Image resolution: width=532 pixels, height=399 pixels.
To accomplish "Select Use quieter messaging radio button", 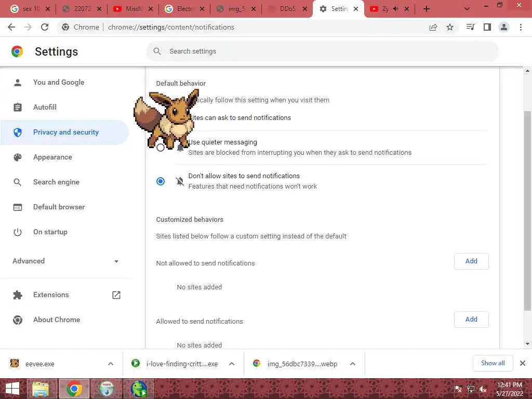I will 161,148.
